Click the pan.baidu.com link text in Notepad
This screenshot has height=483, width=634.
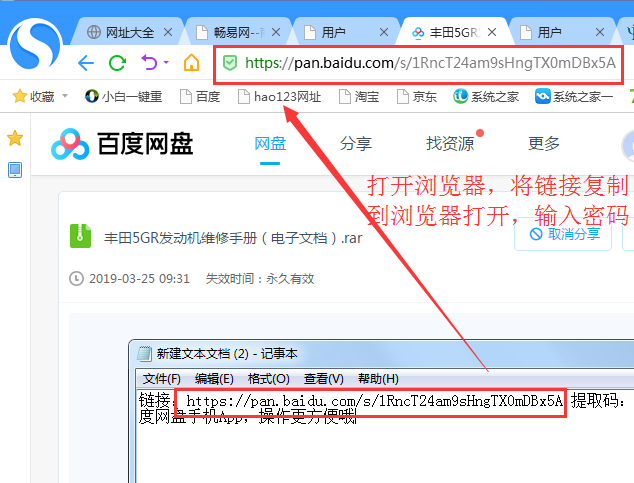point(374,401)
